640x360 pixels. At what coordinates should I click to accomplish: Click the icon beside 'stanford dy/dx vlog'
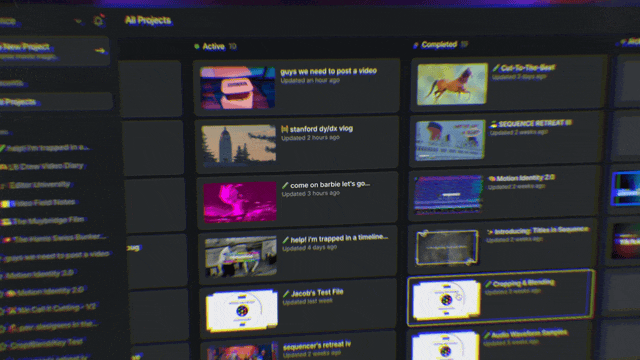pyautogui.click(x=284, y=129)
